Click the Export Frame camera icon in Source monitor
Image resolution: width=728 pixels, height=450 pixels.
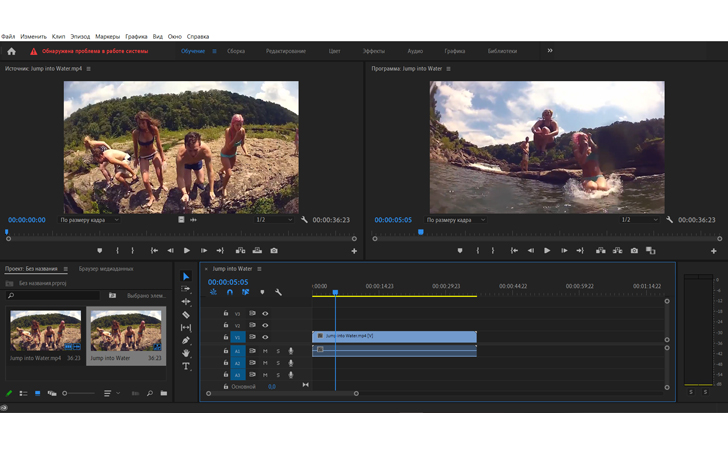[x=274, y=251]
